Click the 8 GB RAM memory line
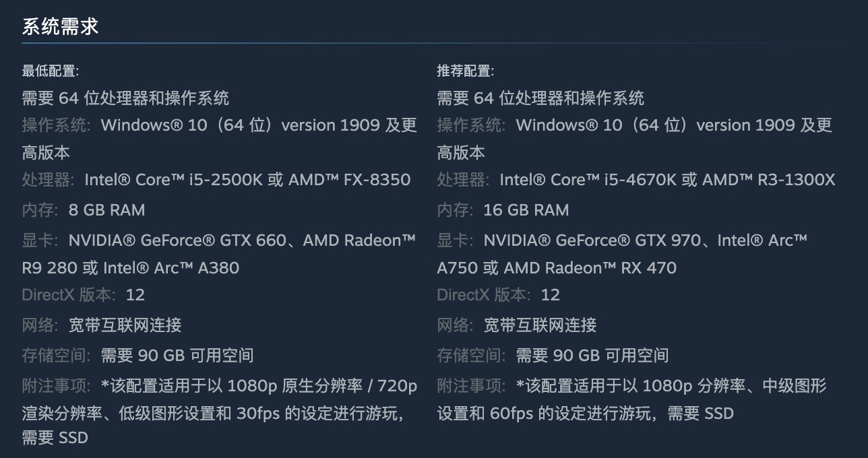Screen dimensions: 868x458 (x=84, y=210)
